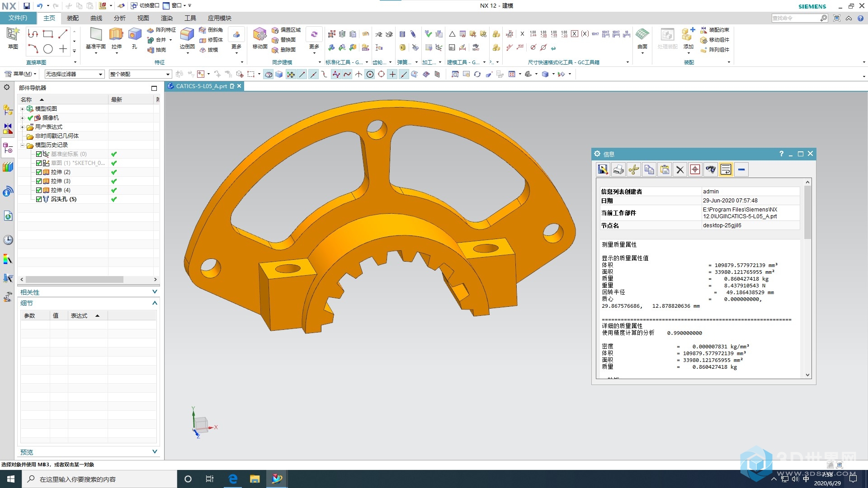Screen dimensions: 868x488
Task: Open the 曲面 surface tool
Action: [642, 39]
